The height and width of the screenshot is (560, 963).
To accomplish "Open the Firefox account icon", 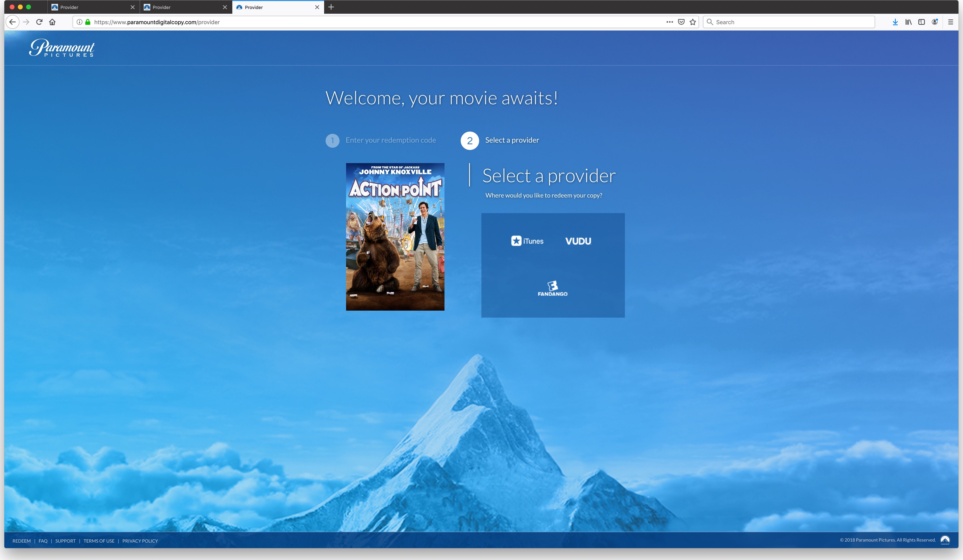I will point(935,22).
